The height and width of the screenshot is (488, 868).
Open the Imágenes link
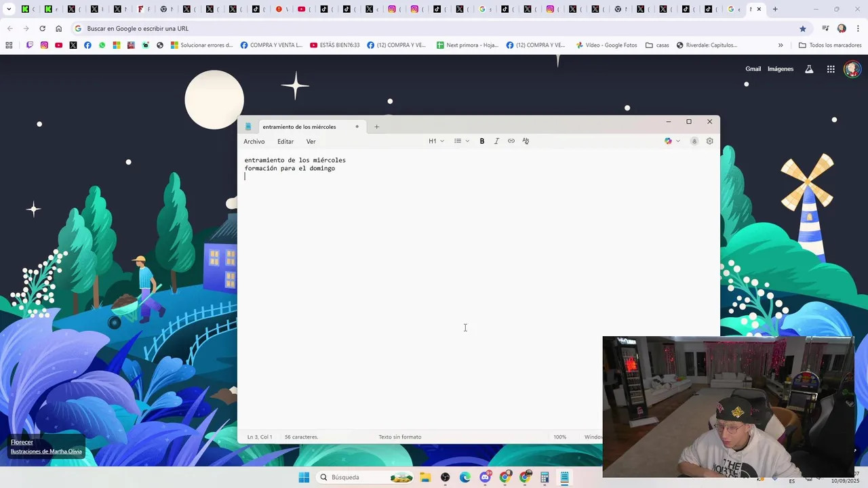point(781,68)
